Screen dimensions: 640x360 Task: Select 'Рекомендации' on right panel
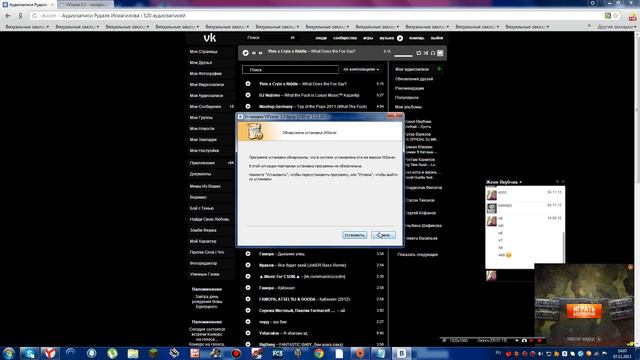pyautogui.click(x=409, y=88)
